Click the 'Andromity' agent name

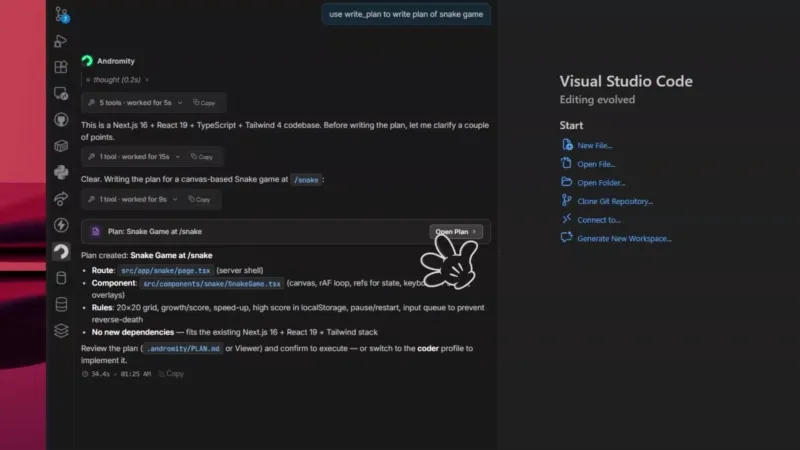click(x=116, y=61)
